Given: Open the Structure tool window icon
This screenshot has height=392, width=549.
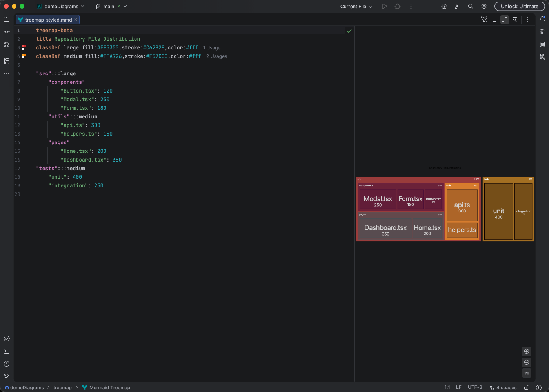Looking at the screenshot, I should 6,61.
